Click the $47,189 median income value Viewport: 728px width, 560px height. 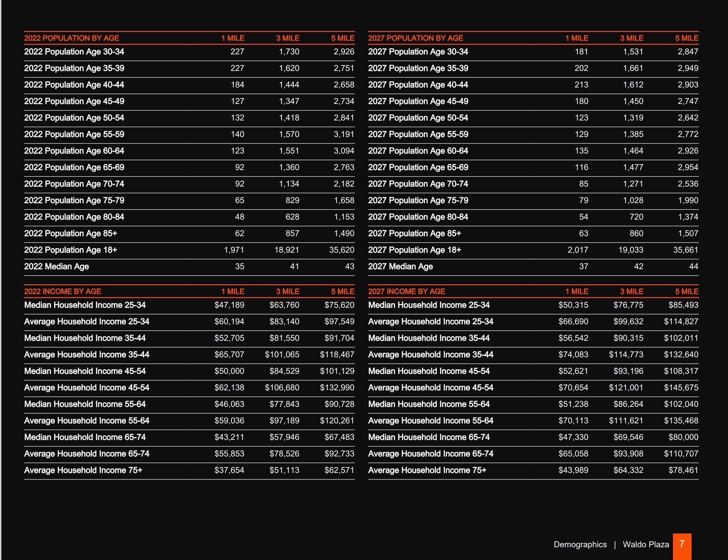[x=229, y=305]
